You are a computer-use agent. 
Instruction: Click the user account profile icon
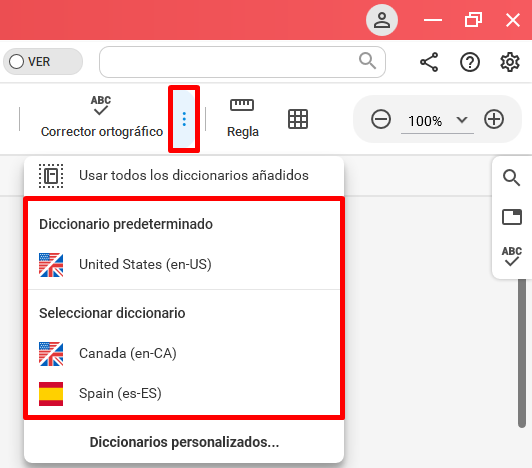382,20
